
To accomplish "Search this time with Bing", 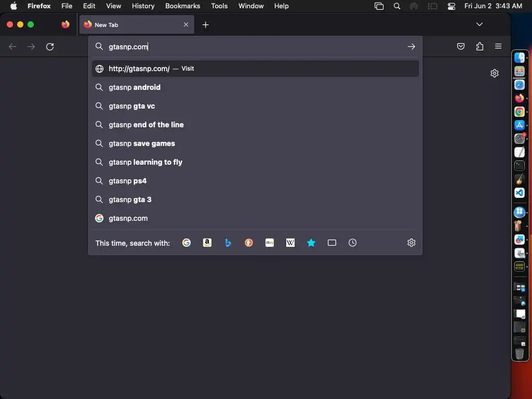I will pos(228,243).
